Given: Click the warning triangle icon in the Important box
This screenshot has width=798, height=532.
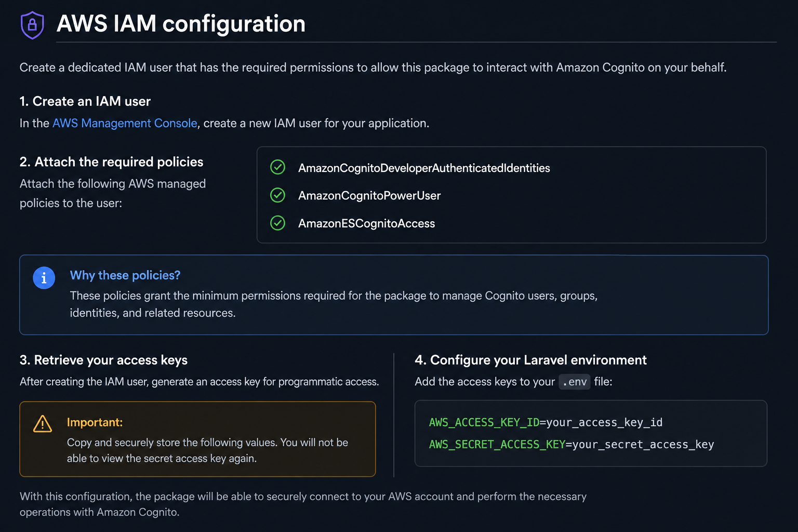Looking at the screenshot, I should [43, 424].
